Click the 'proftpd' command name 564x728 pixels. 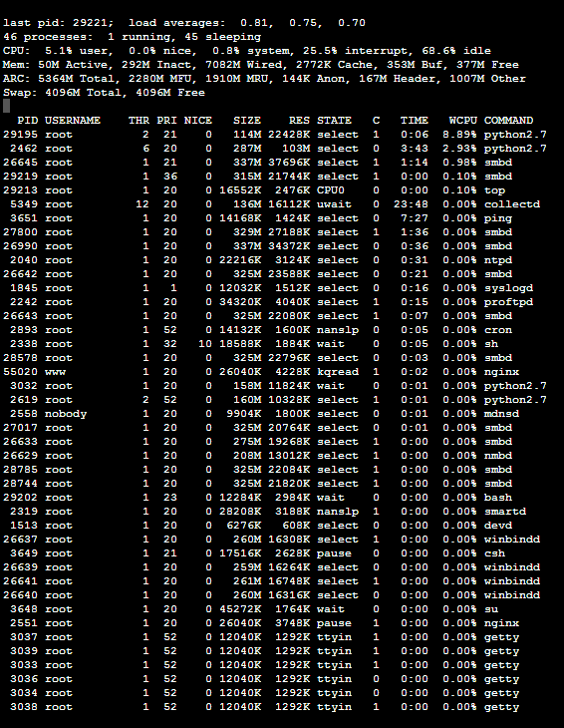click(508, 302)
